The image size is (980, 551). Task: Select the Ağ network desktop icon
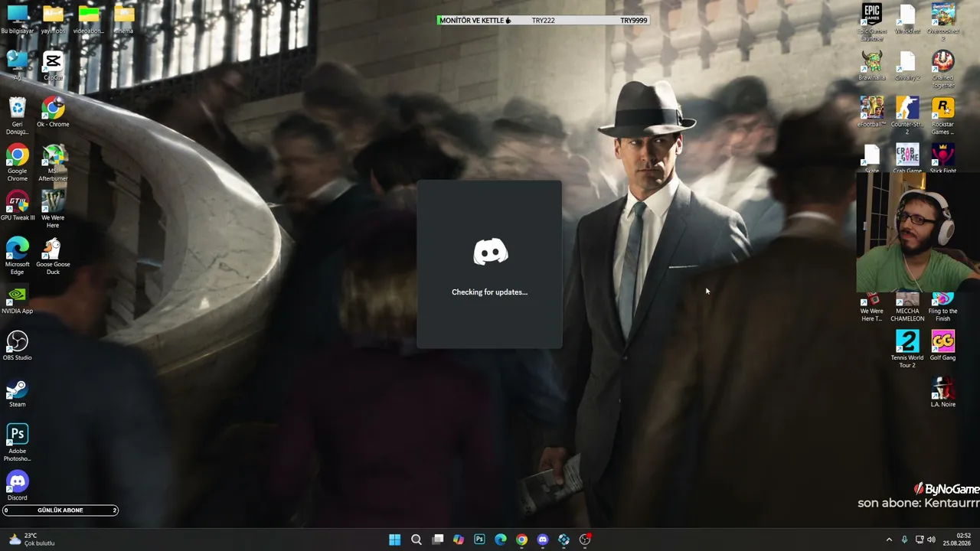[x=17, y=64]
